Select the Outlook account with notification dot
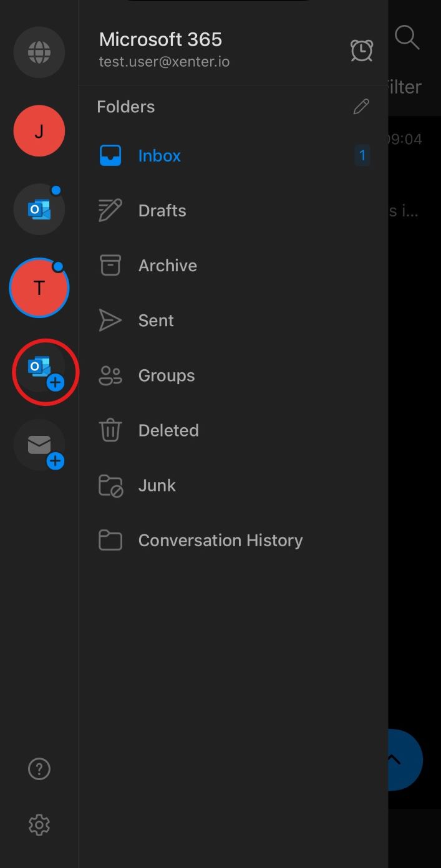The image size is (441, 868). point(39,210)
